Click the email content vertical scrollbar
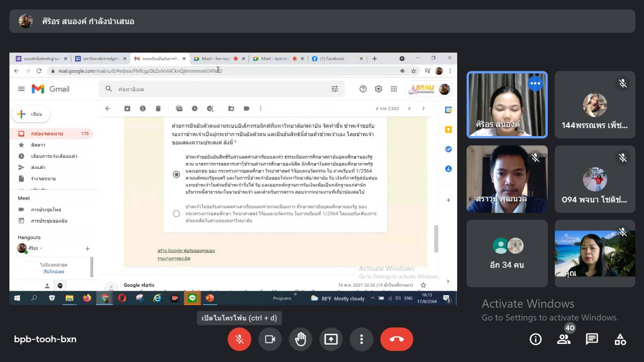 tap(436, 239)
